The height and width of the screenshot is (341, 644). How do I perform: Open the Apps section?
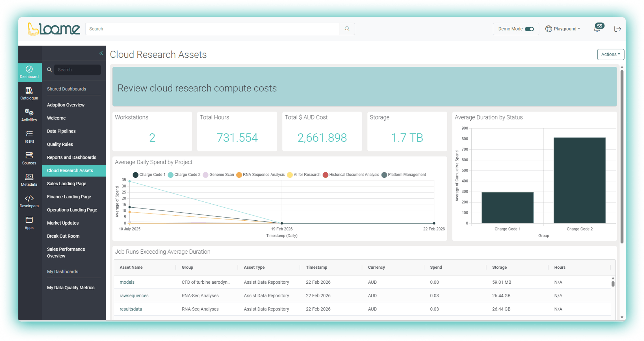coord(29,223)
